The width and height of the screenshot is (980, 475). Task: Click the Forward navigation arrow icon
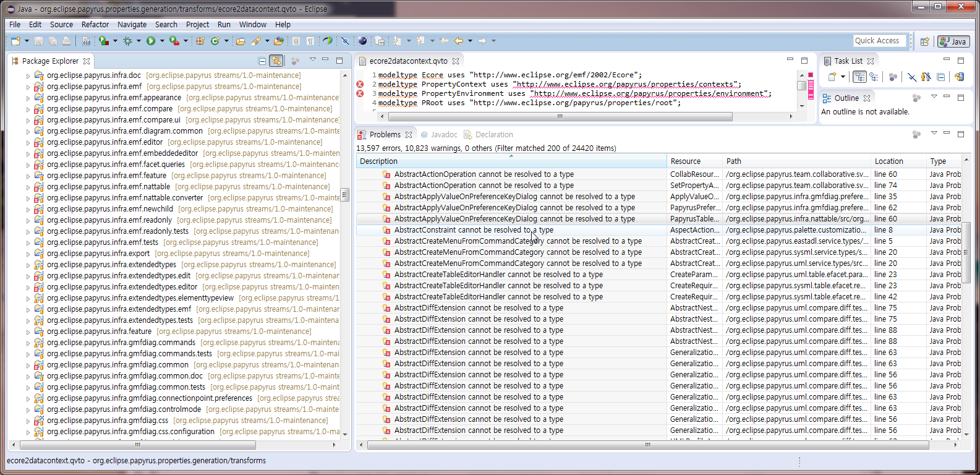point(482,41)
